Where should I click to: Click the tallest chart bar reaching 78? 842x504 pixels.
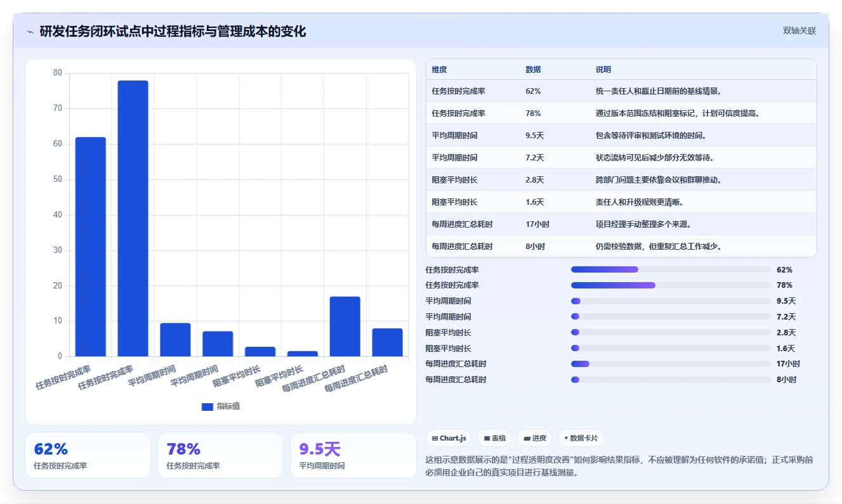coord(133,218)
